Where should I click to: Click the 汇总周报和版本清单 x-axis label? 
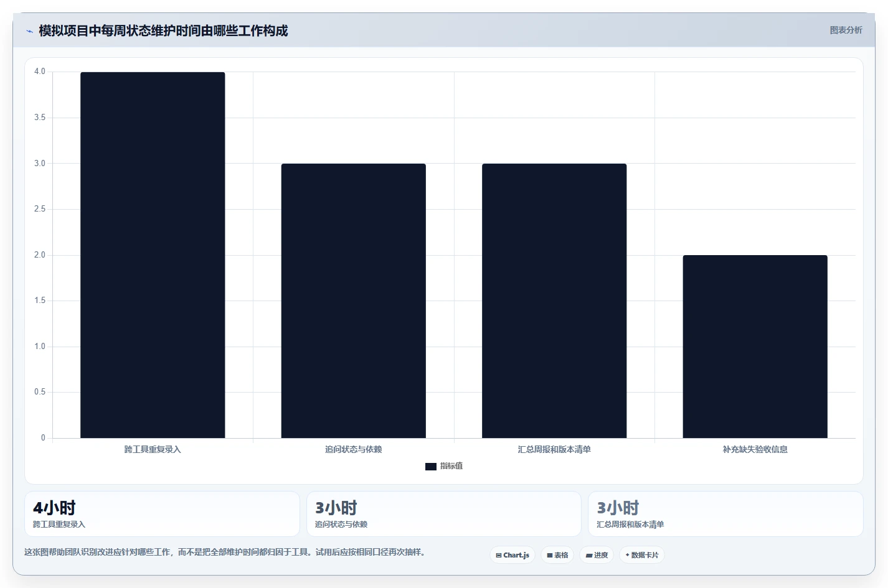pyautogui.click(x=554, y=449)
